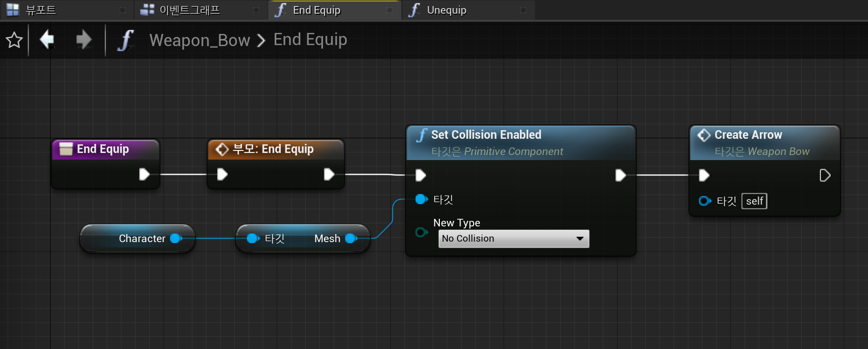Close the End Equip tab

[390, 10]
